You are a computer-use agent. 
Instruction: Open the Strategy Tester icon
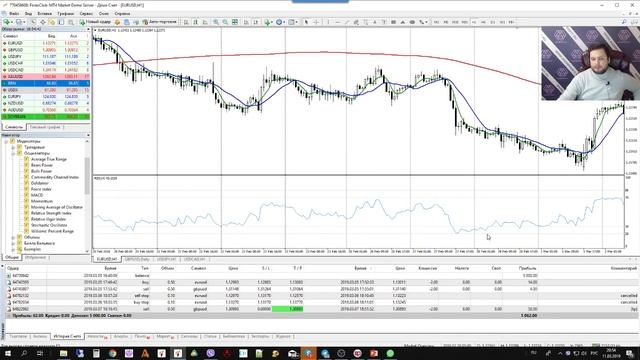[71, 22]
